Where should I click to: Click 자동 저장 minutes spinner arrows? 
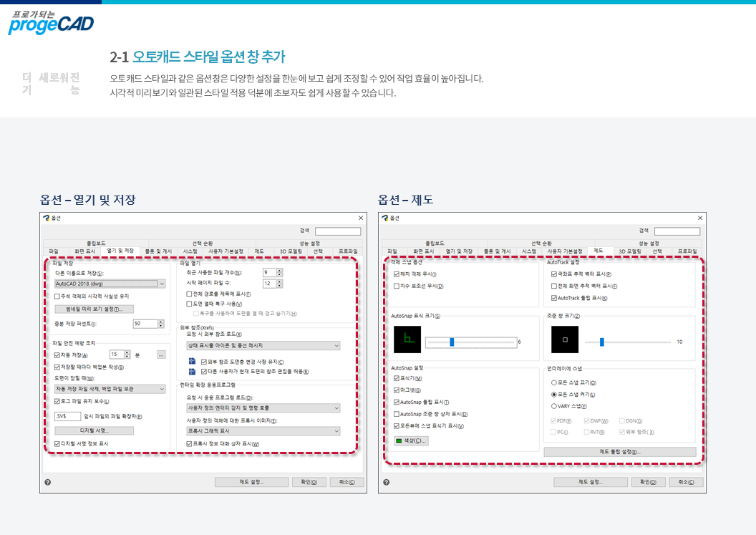pyautogui.click(x=127, y=355)
